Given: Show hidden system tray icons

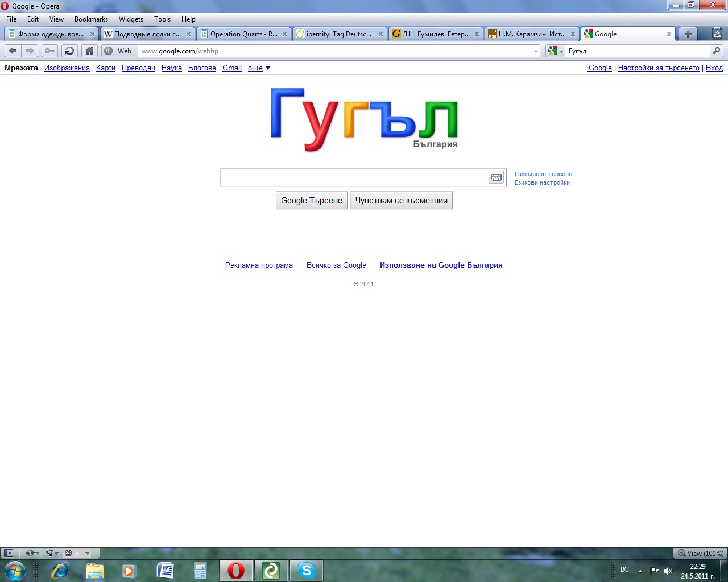Looking at the screenshot, I should click(640, 571).
